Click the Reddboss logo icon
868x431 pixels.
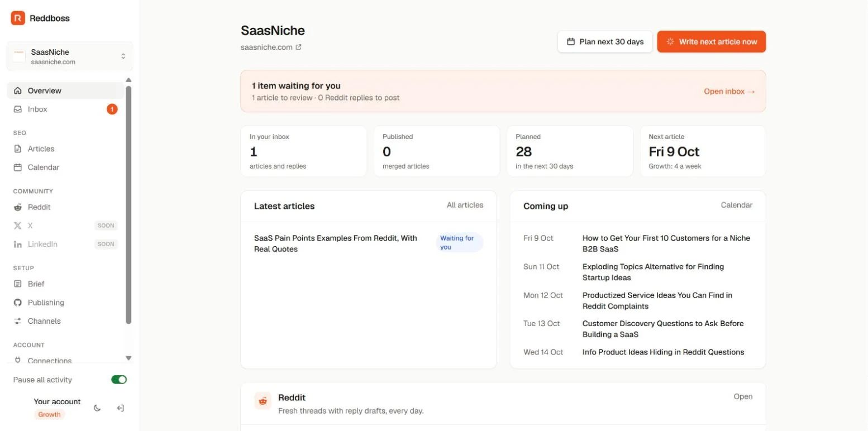(x=18, y=18)
